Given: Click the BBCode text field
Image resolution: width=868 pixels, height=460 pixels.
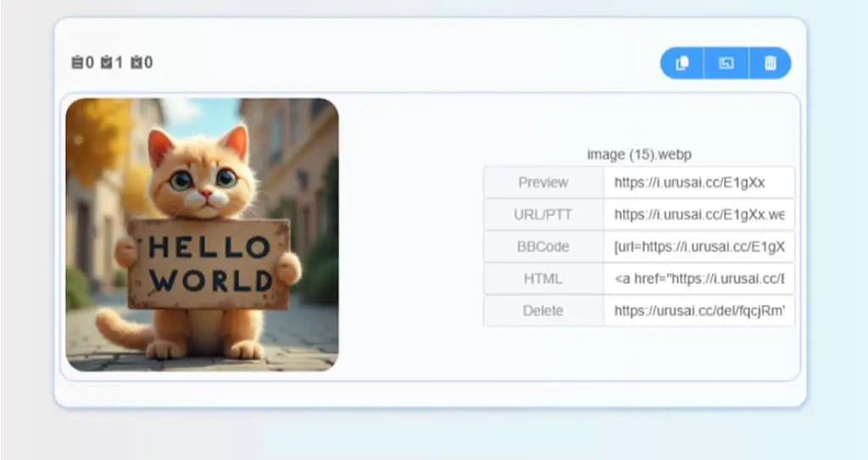Looking at the screenshot, I should (x=699, y=247).
